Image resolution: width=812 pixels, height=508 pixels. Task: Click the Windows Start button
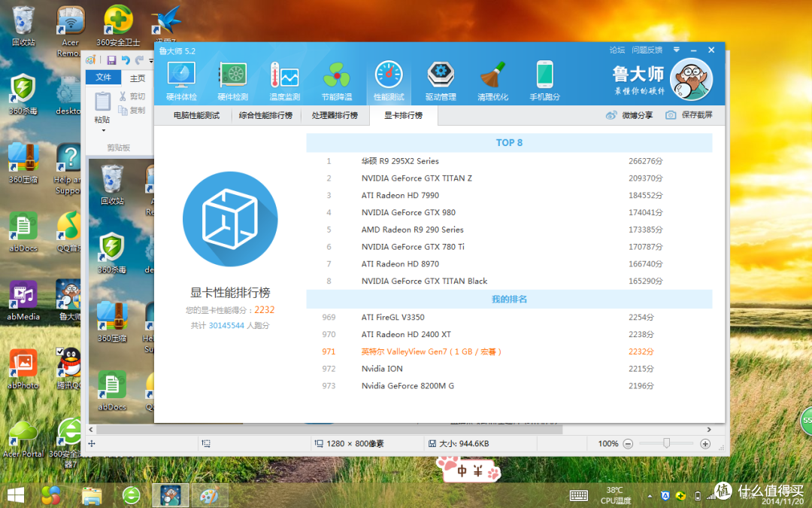[15, 495]
